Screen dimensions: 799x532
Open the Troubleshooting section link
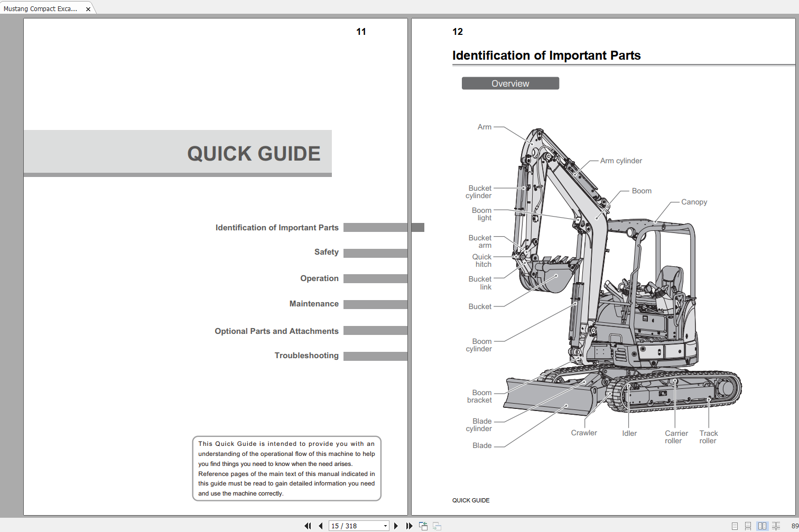coord(306,356)
